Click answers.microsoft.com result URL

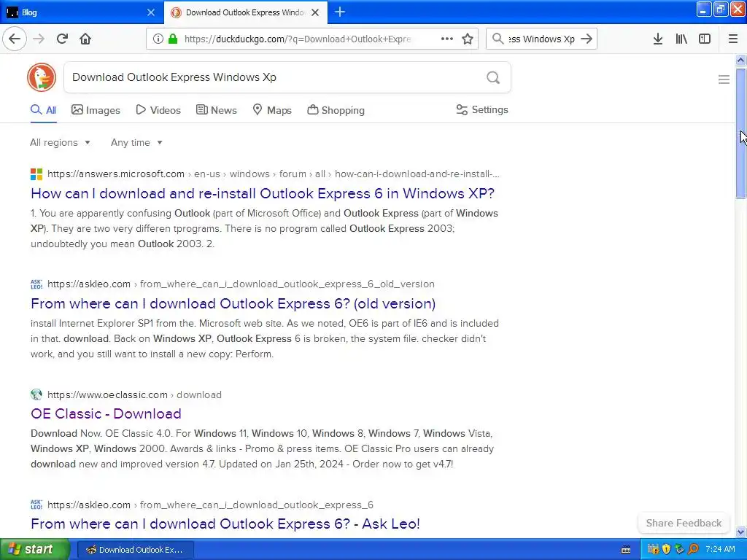pos(274,174)
